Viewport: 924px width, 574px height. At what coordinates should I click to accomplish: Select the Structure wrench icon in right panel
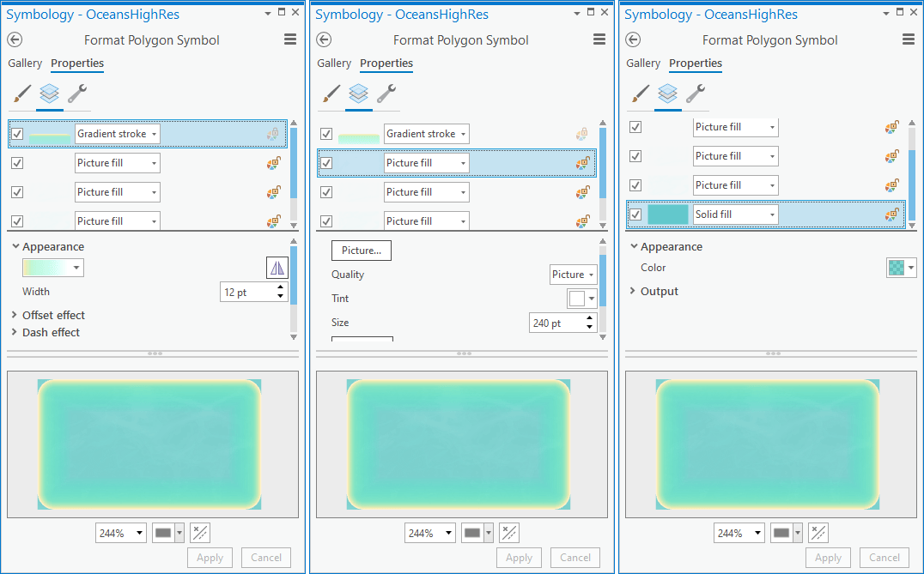tap(696, 93)
